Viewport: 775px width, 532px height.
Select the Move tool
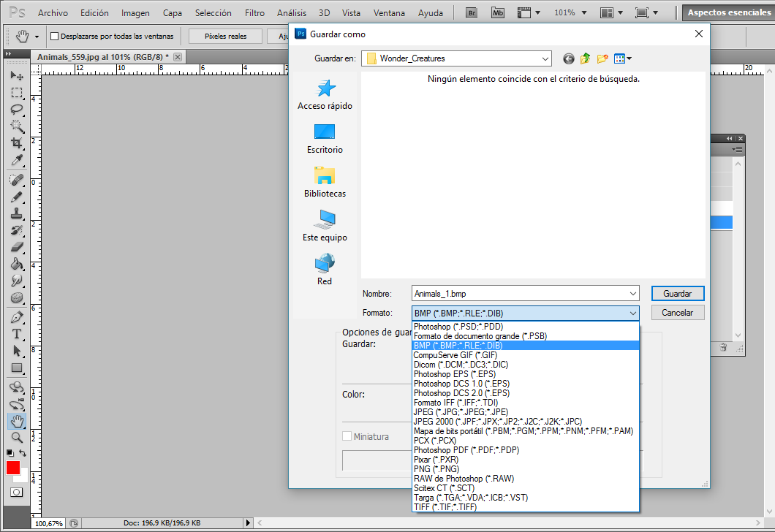[17, 75]
